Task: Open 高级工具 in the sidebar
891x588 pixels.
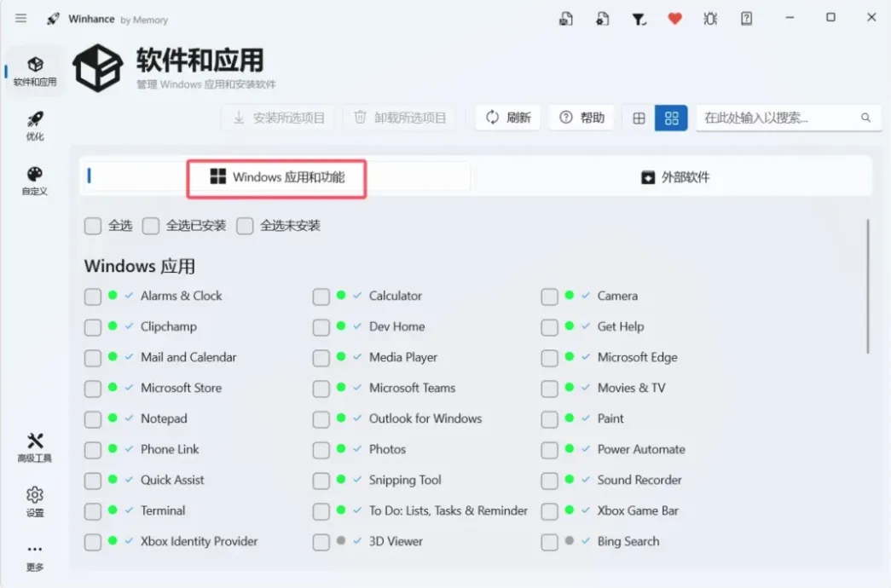Action: click(x=35, y=447)
